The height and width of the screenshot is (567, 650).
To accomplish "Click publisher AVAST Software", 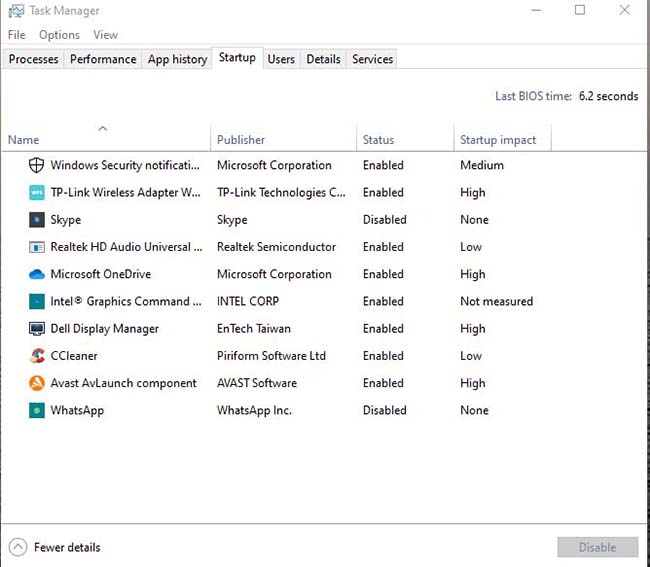I will pyautogui.click(x=257, y=383).
